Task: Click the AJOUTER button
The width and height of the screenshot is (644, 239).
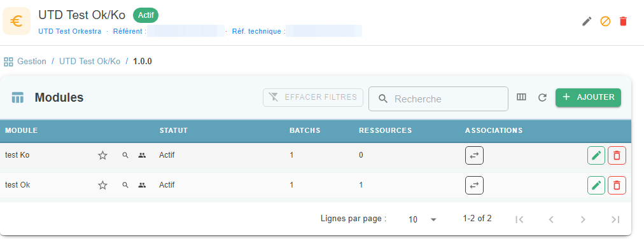Action: click(588, 97)
